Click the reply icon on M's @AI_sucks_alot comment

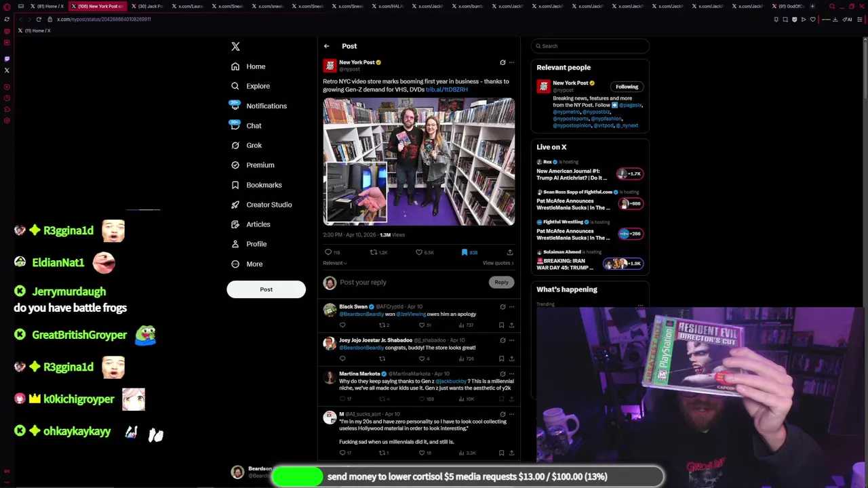(342, 453)
